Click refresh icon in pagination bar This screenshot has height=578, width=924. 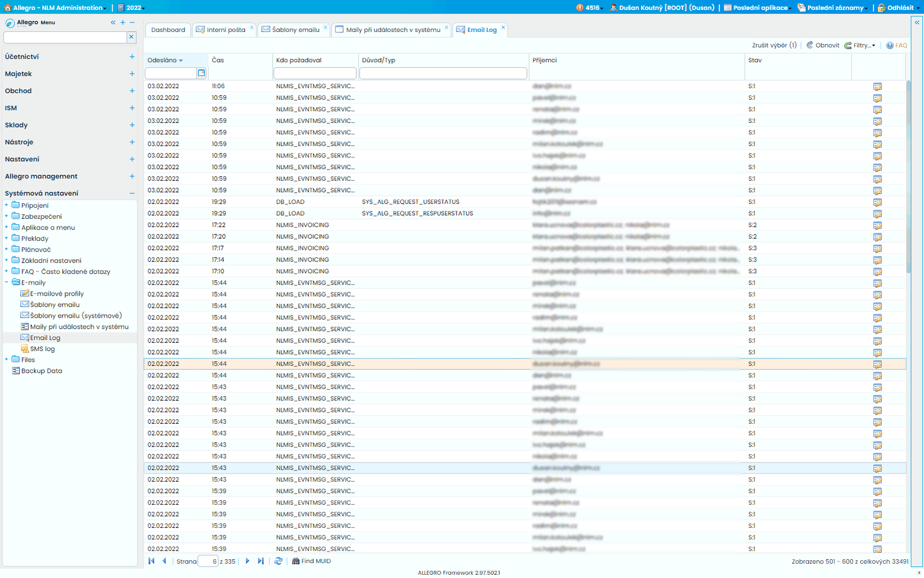tap(278, 561)
